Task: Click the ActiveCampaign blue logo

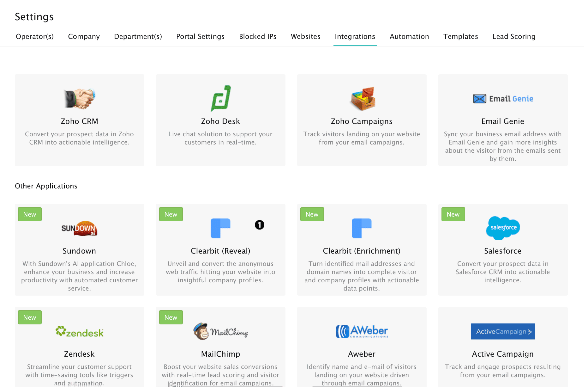Action: [x=503, y=331]
